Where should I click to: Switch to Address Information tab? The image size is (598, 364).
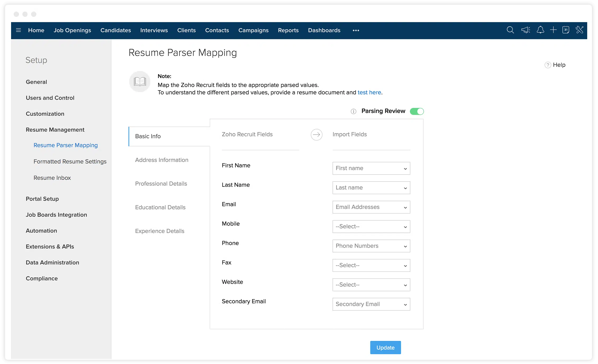(162, 160)
